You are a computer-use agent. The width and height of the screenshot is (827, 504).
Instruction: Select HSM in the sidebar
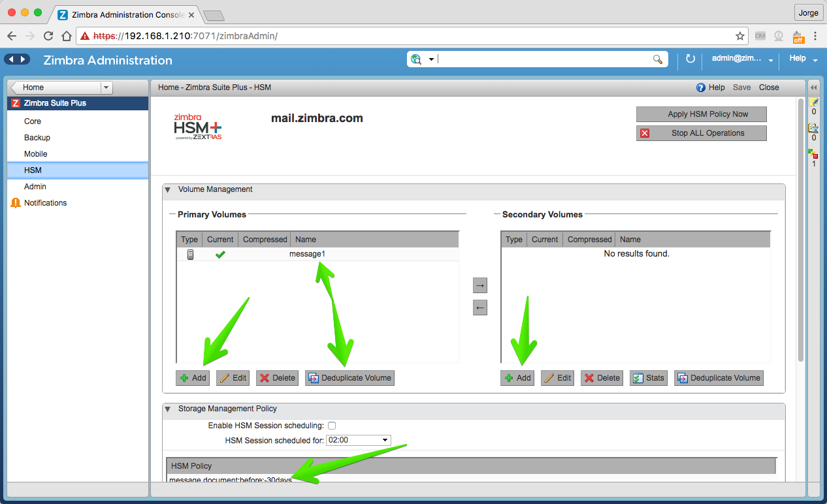(x=78, y=170)
